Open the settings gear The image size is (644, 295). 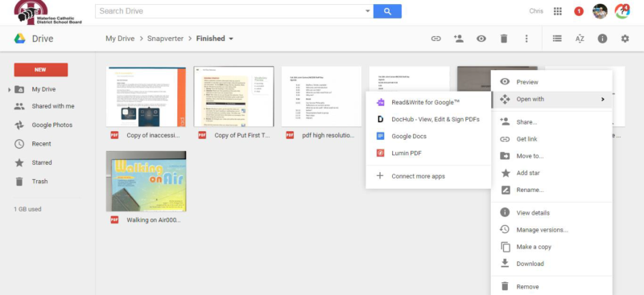point(625,39)
